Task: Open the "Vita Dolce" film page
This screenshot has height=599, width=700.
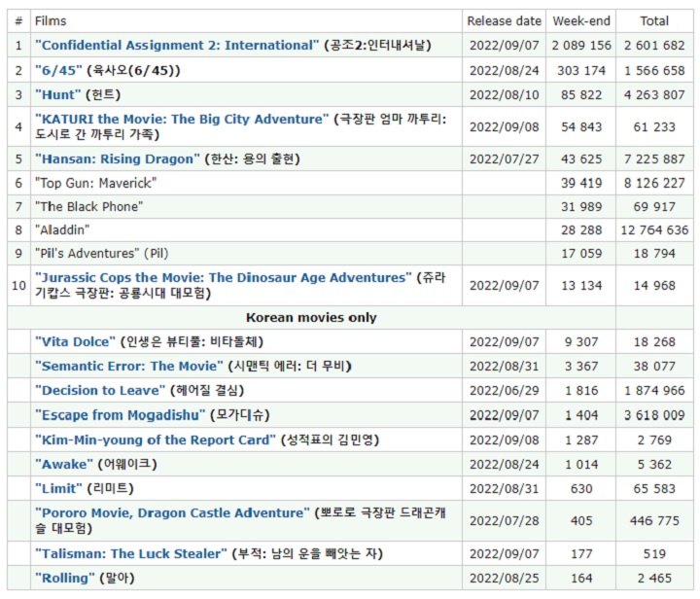Action: point(75,342)
